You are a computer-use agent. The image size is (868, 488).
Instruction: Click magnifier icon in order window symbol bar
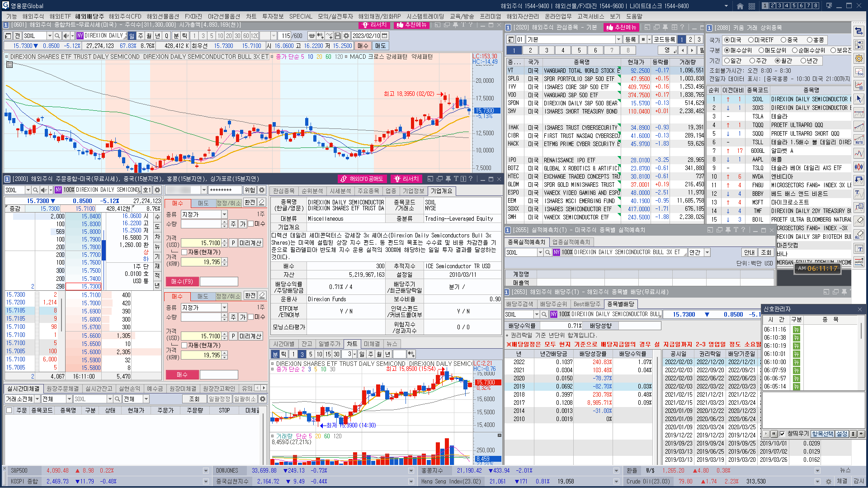[x=36, y=190]
